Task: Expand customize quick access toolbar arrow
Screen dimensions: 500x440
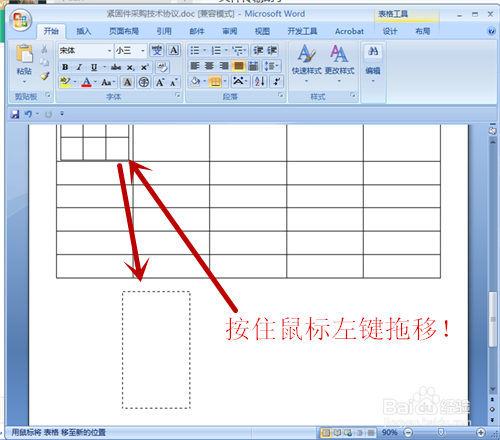Action: (x=62, y=114)
